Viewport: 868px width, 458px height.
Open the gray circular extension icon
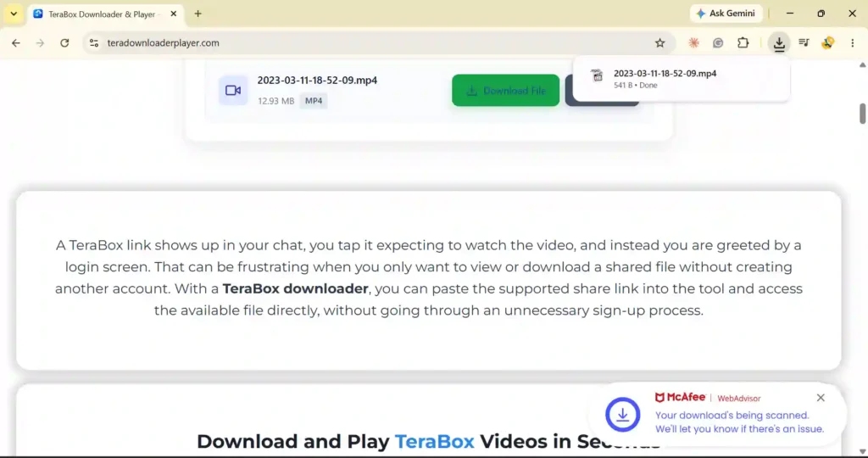point(718,42)
